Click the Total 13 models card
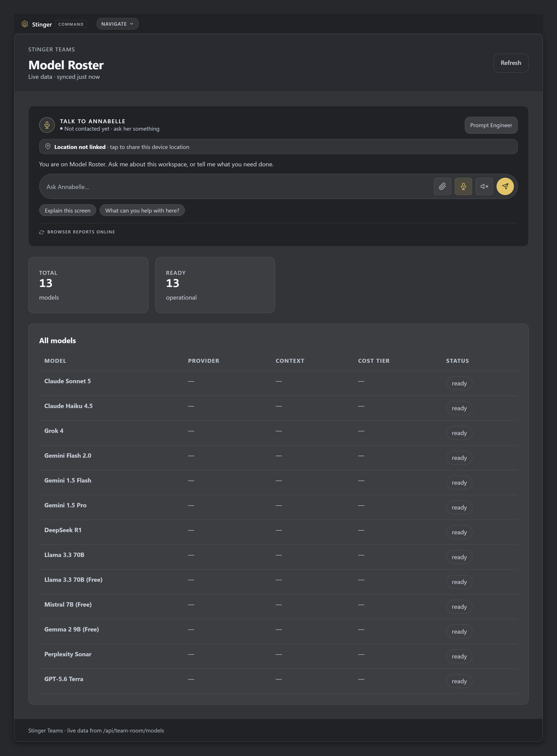 [x=88, y=285]
